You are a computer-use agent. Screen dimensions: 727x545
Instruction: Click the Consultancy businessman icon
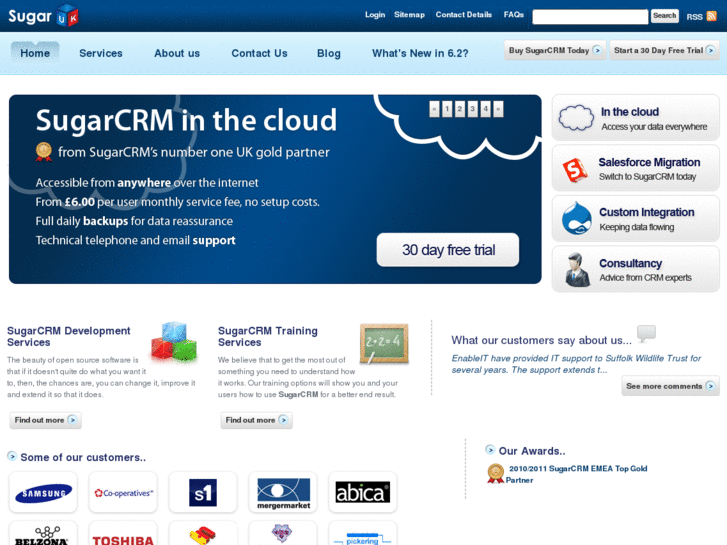pos(576,269)
